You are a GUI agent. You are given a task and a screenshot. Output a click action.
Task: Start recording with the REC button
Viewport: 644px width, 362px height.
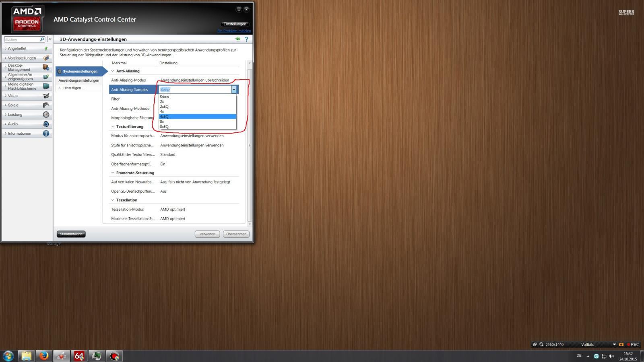(633, 344)
